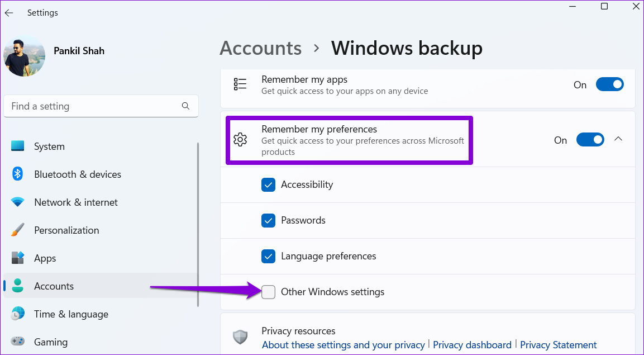Open Gaming settings category
This screenshot has width=644, height=355.
50,342
